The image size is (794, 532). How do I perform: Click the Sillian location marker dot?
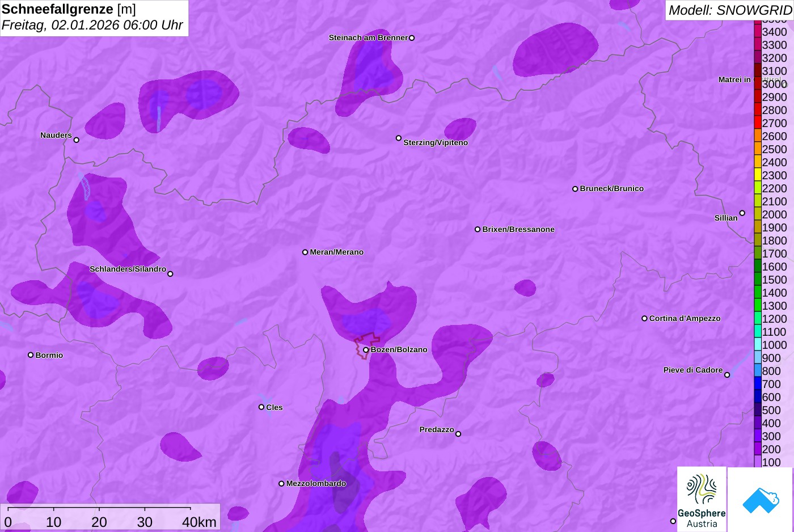(x=742, y=213)
